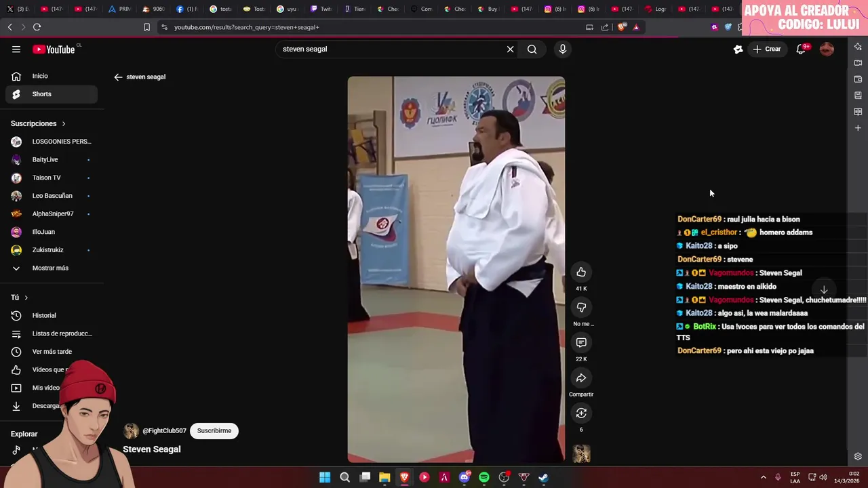Image resolution: width=868 pixels, height=488 pixels.
Task: Like the Steven Seagal short
Action: [581, 272]
